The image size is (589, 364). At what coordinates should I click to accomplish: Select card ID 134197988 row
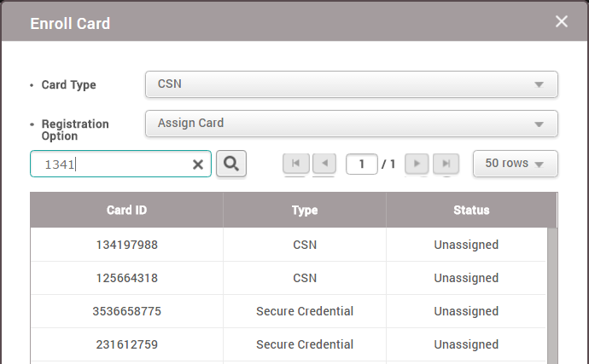click(126, 245)
